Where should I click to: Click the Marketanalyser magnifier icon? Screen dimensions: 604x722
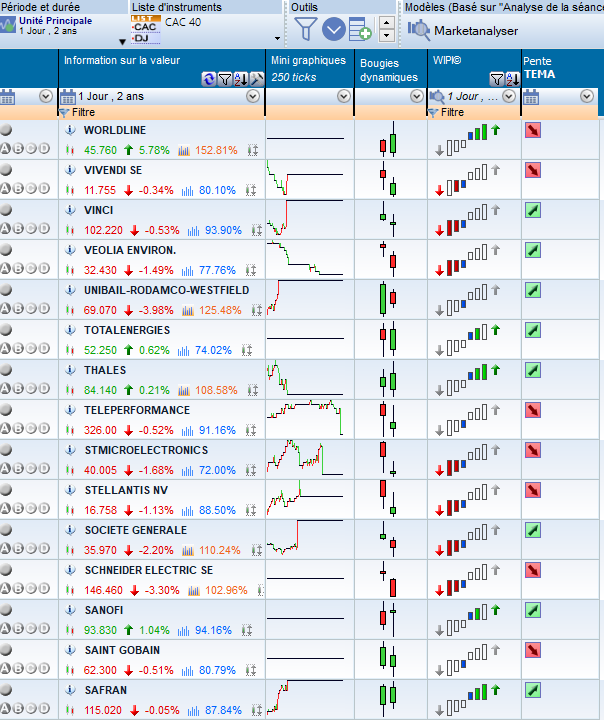click(x=418, y=30)
